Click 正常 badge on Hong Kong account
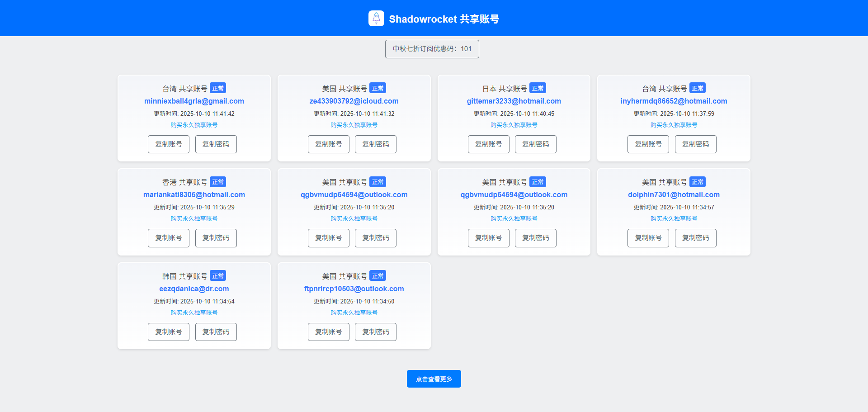The height and width of the screenshot is (412, 868). click(218, 182)
